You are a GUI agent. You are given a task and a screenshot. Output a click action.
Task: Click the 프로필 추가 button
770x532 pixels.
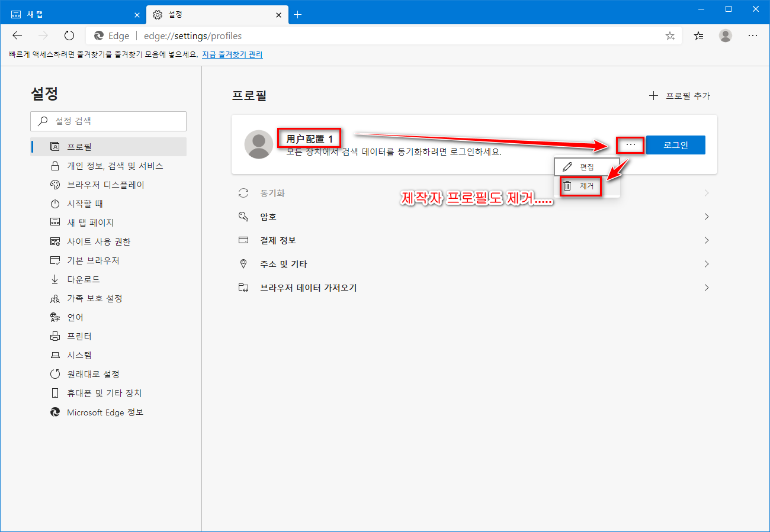pyautogui.click(x=679, y=96)
